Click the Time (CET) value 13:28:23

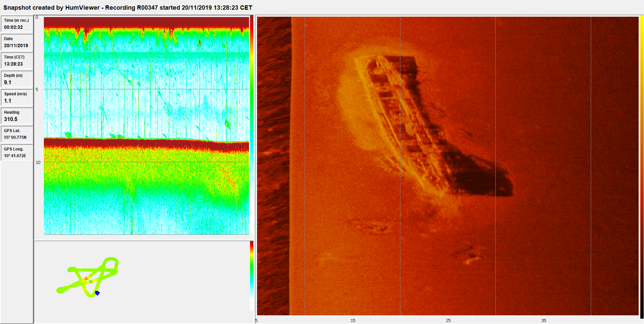14,64
